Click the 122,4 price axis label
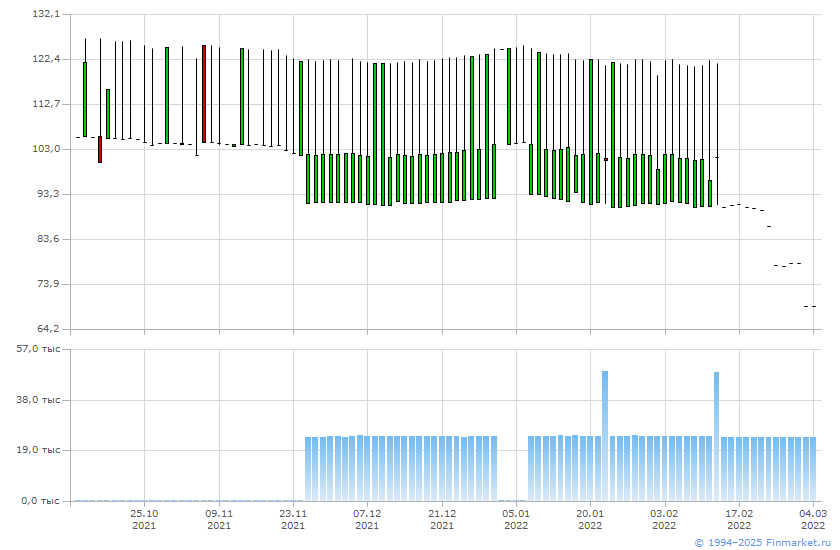 46,58
